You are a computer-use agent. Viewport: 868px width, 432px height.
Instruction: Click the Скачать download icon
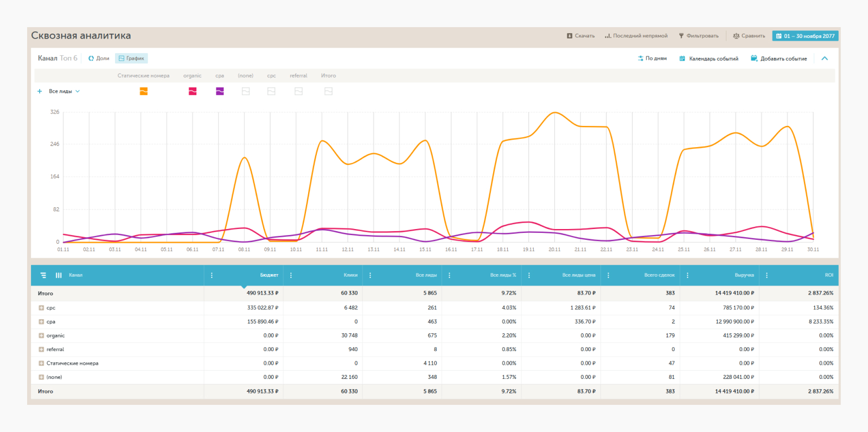[x=570, y=36]
